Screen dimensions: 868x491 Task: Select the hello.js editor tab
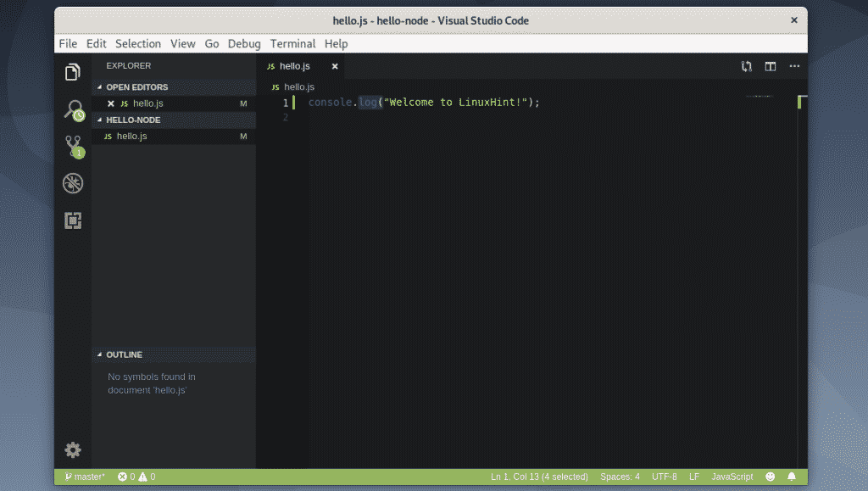click(x=295, y=66)
